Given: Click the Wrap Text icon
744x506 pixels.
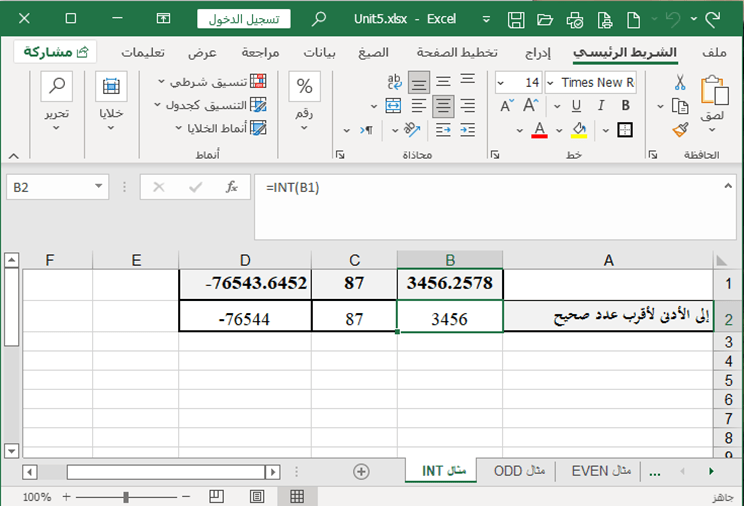Looking at the screenshot, I should pyautogui.click(x=394, y=83).
